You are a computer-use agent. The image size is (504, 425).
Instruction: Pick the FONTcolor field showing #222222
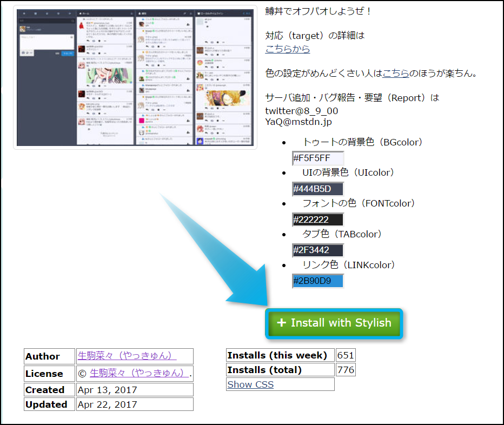318,220
